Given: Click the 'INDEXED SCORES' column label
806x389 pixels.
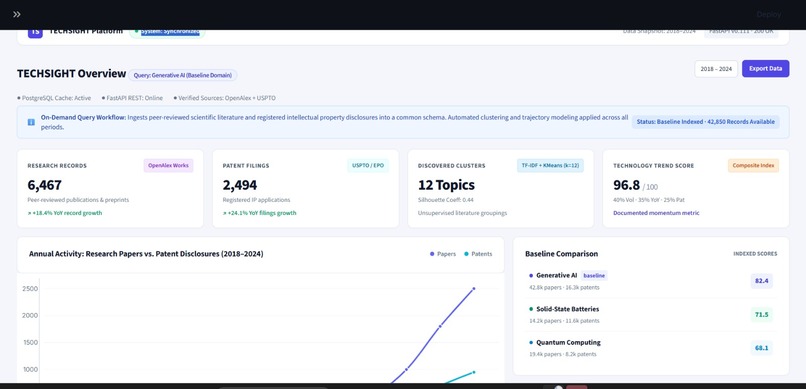Looking at the screenshot, I should click(x=755, y=254).
